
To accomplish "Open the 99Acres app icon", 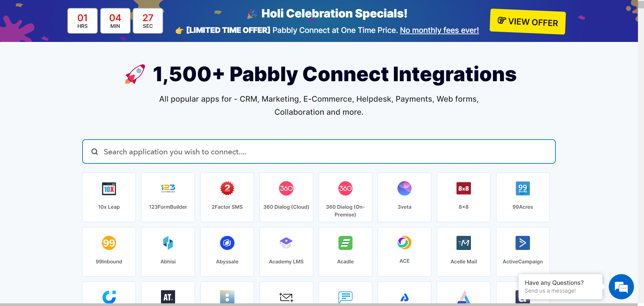I will tap(523, 189).
